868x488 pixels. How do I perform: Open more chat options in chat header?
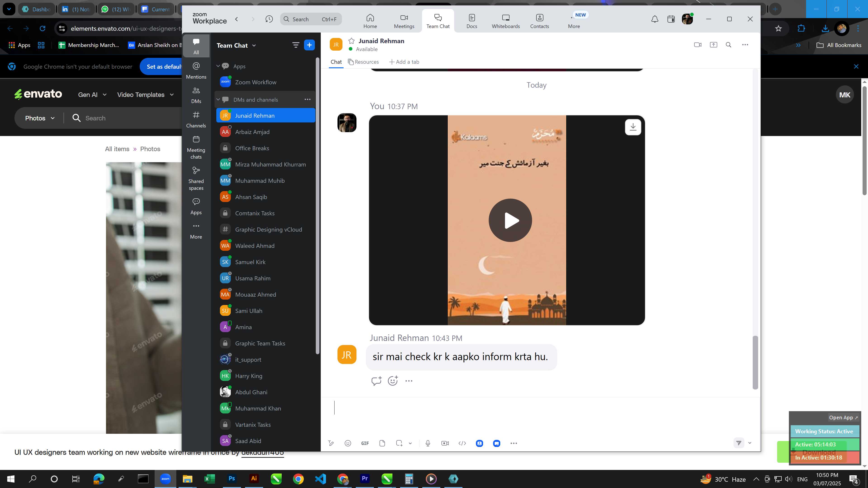[745, 45]
